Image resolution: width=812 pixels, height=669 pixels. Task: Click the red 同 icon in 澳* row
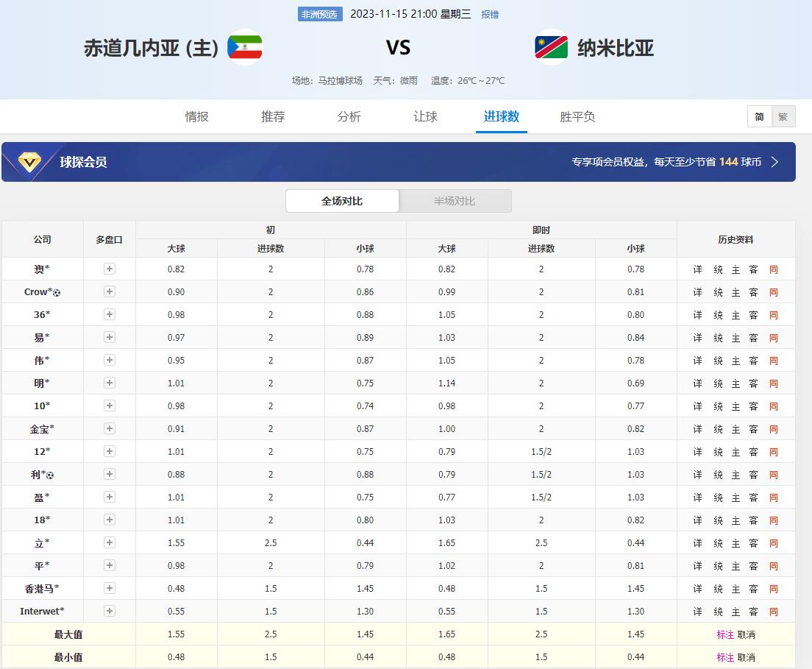click(773, 269)
